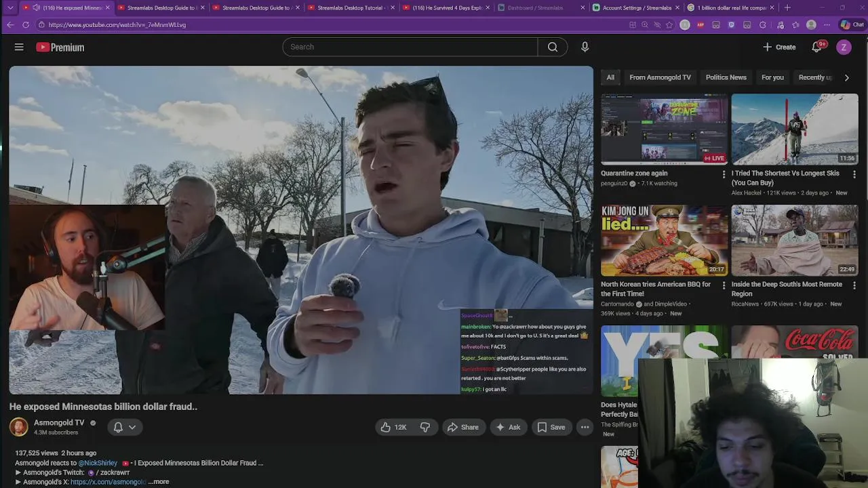868x488 pixels.
Task: Open Asmongold's X link in description
Action: point(108,482)
